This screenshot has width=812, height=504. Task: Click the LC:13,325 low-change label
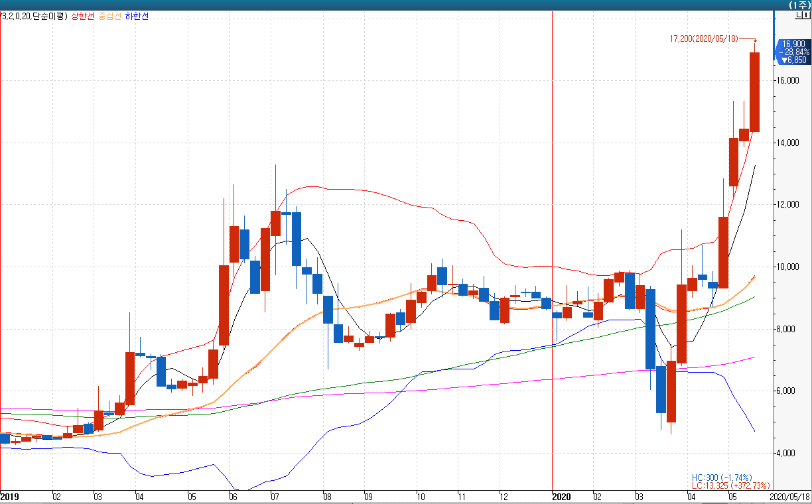731,486
